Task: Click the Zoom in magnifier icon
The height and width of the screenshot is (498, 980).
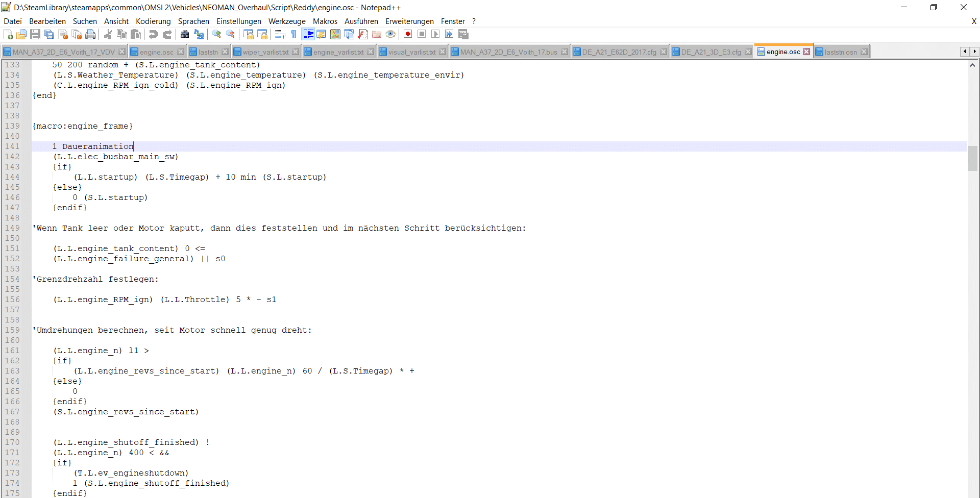Action: pos(217,34)
